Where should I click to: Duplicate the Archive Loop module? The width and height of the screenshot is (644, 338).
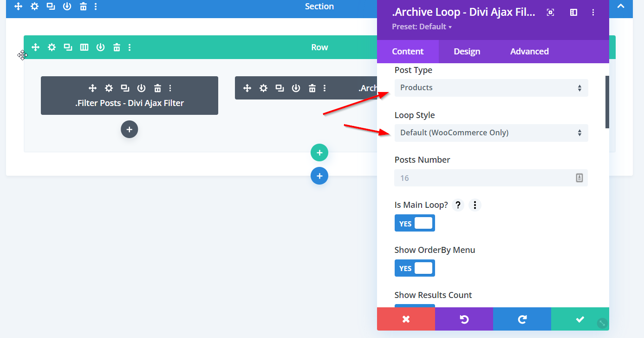coord(280,88)
